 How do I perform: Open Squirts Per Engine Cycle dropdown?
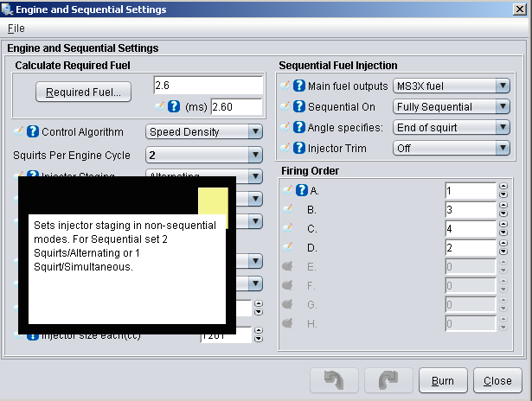pyautogui.click(x=204, y=155)
